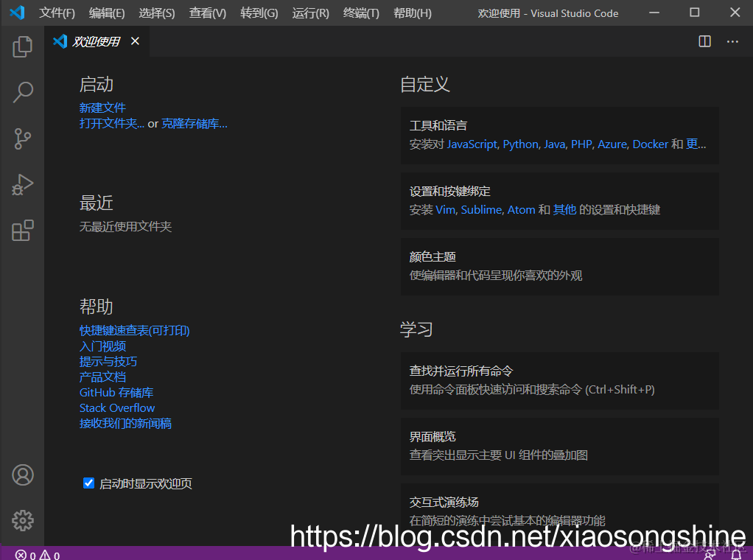Click 无最近使用文件夹 text
This screenshot has height=560, width=753.
click(125, 227)
